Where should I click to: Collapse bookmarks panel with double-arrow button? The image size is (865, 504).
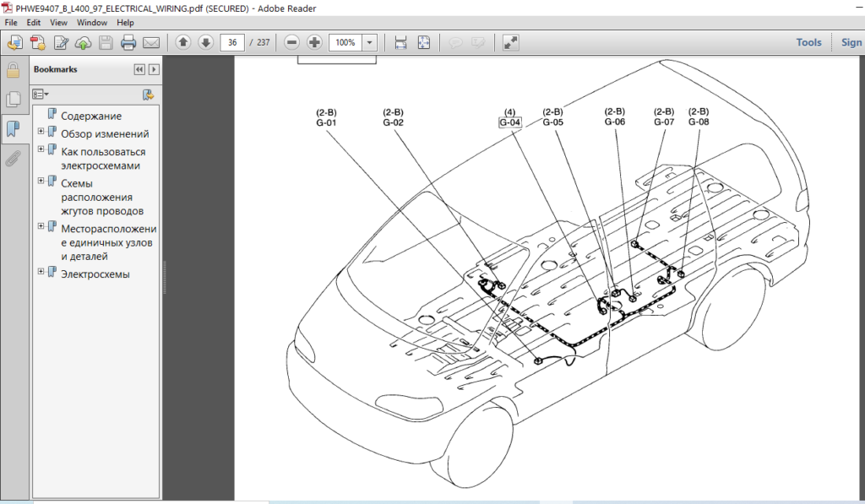click(x=139, y=69)
